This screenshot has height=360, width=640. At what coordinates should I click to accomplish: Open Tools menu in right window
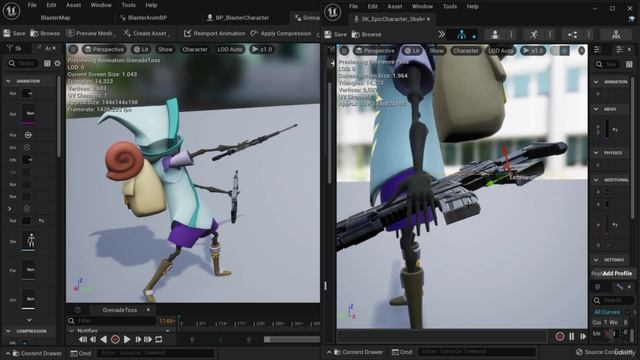tap(449, 7)
